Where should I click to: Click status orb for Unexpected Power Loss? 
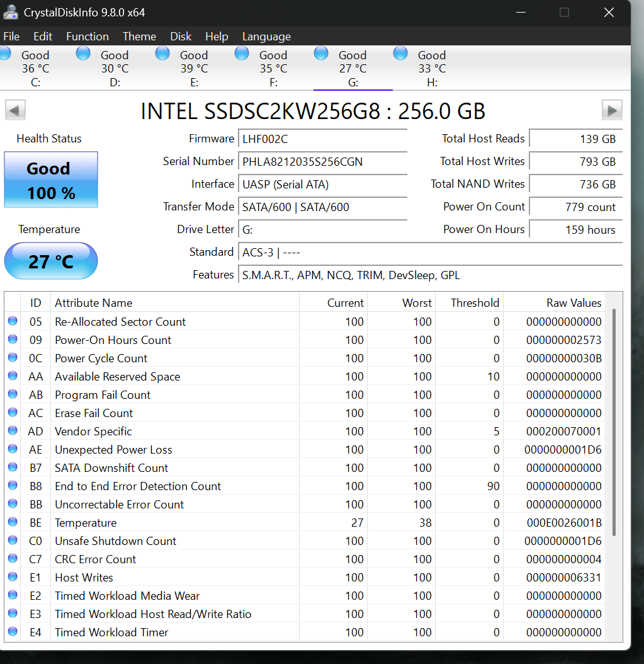(x=13, y=449)
